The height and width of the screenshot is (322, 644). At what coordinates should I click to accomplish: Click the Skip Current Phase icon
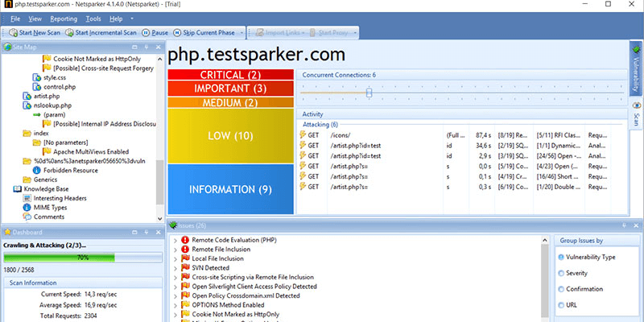(x=177, y=33)
